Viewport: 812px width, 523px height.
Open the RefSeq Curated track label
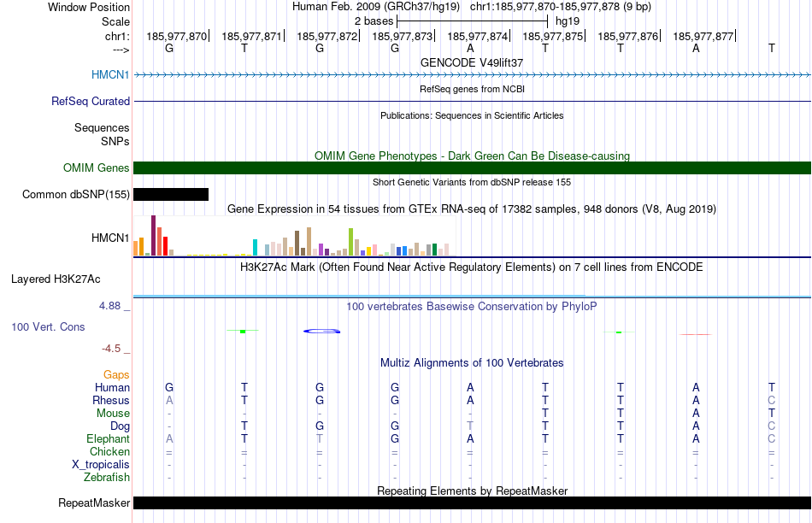click(x=91, y=101)
